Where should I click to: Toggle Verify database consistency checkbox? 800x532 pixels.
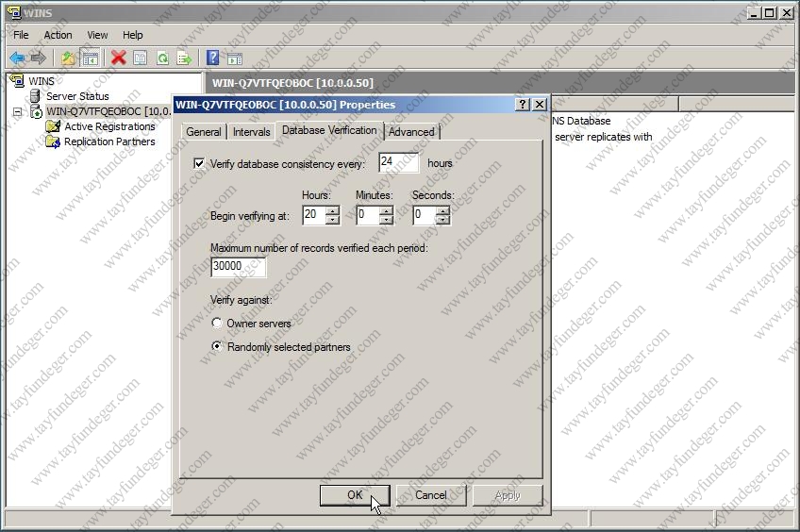tap(199, 164)
